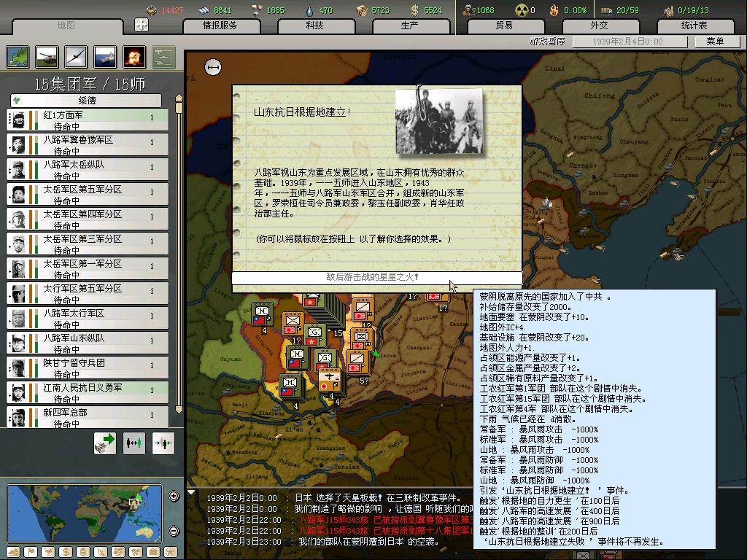747x560 pixels.
Task: Select the naval units ship icon
Action: pos(105,56)
